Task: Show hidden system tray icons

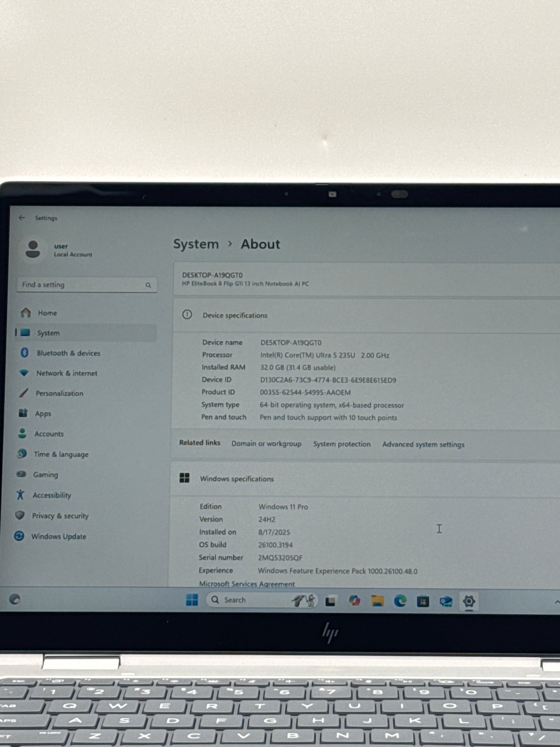Action: click(557, 602)
